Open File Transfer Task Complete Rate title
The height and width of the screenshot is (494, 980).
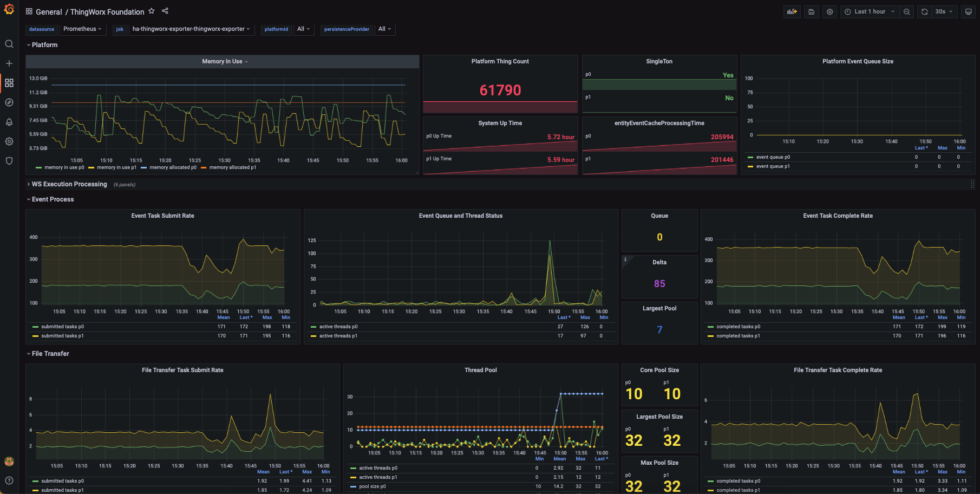(x=838, y=370)
